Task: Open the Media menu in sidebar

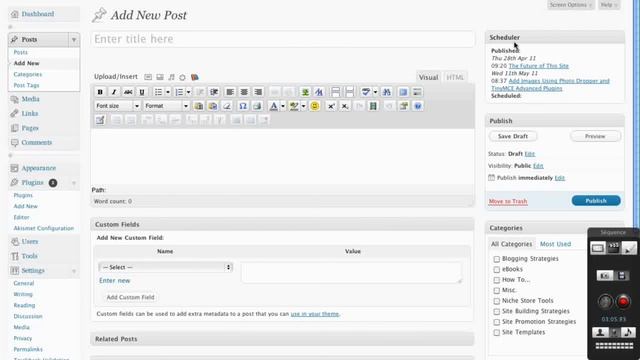Action: tap(30, 99)
